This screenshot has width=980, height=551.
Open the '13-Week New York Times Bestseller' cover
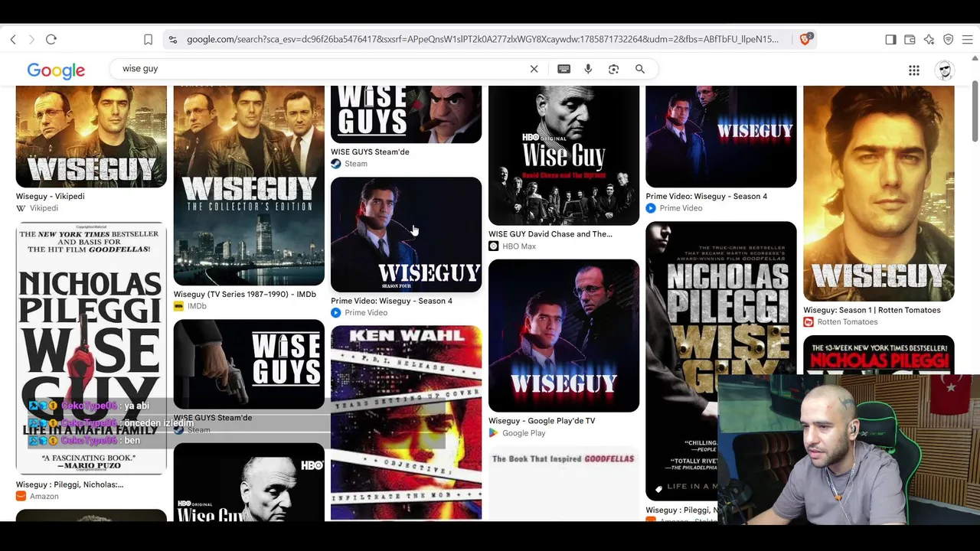[878, 355]
